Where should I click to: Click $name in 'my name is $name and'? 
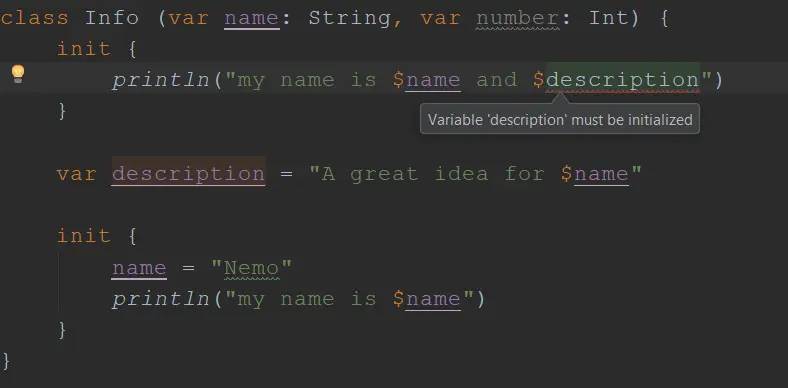click(x=427, y=80)
